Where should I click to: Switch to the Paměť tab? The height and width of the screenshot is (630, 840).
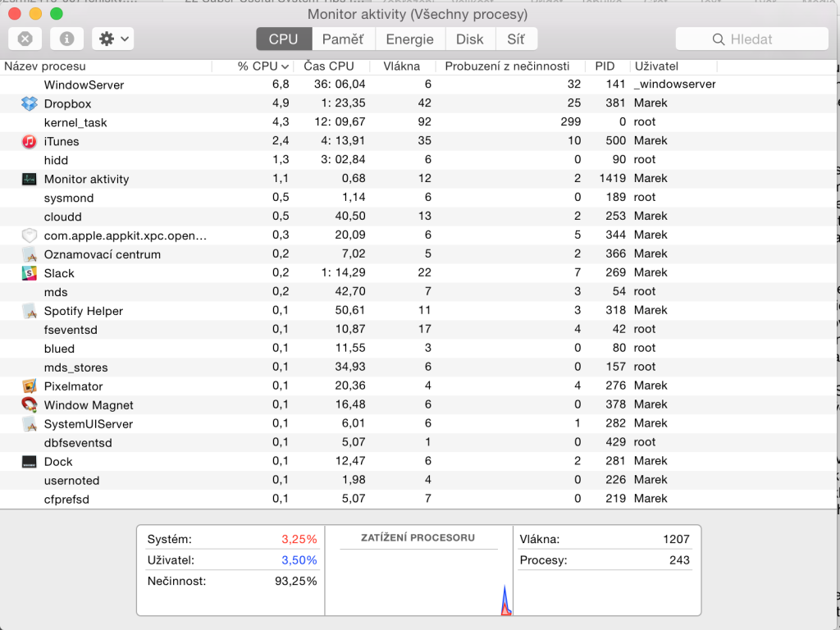tap(343, 39)
